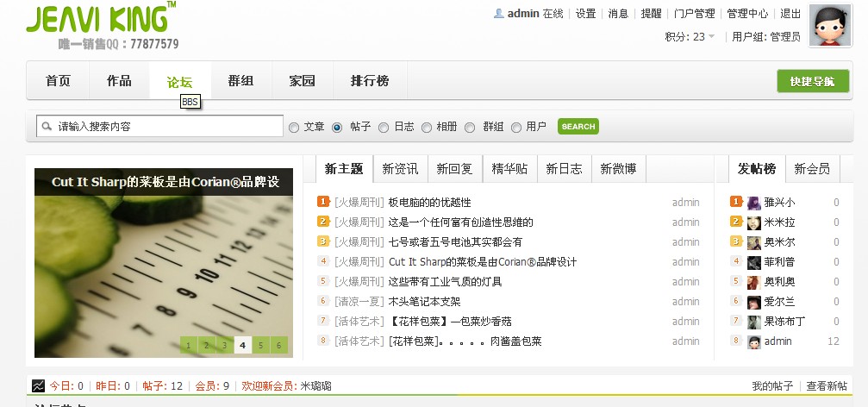Click rank 4 badge for Cut It Sharp topic
The width and height of the screenshot is (868, 407).
(x=323, y=260)
